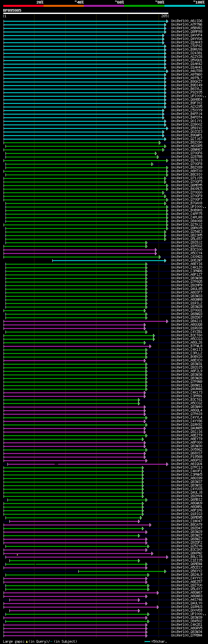
Task: Click the white query ruler bar
Action: pyautogui.click(x=86, y=13)
